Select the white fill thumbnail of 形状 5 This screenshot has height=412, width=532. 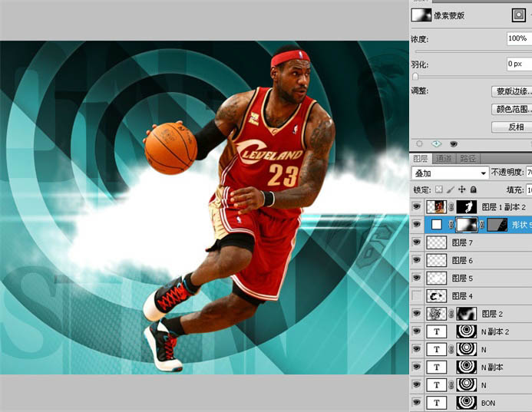436,225
